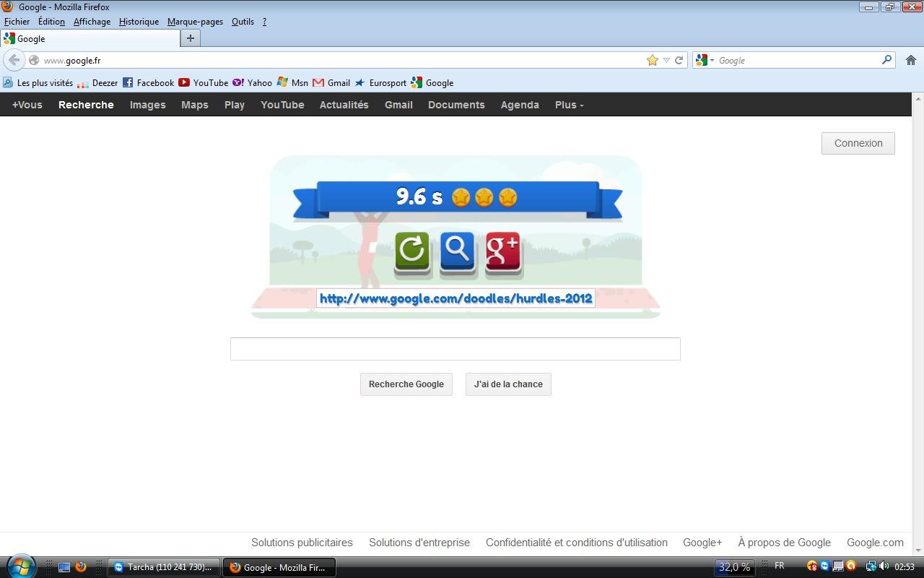Open Actualités in the Google bar
This screenshot has height=578, width=924.
click(x=344, y=105)
